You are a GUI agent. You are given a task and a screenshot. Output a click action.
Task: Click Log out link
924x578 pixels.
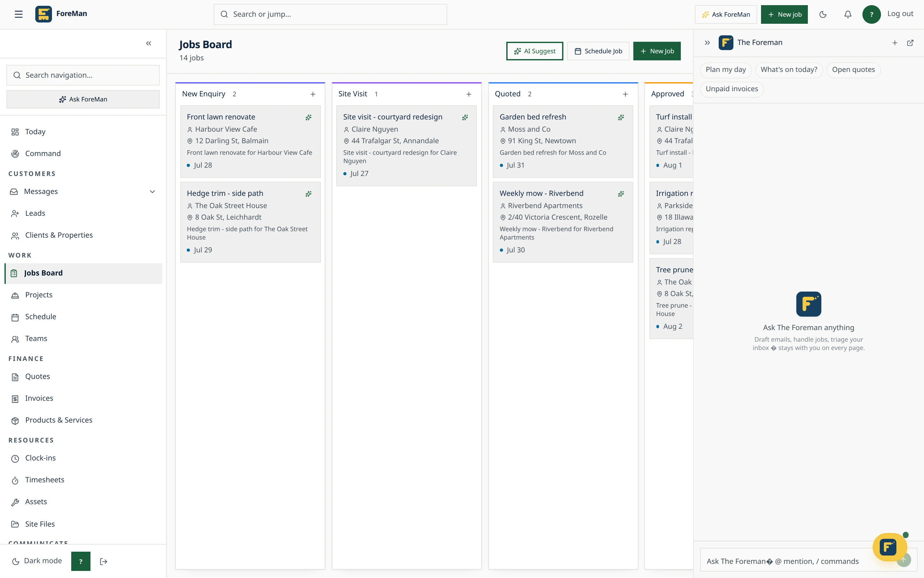pos(900,14)
